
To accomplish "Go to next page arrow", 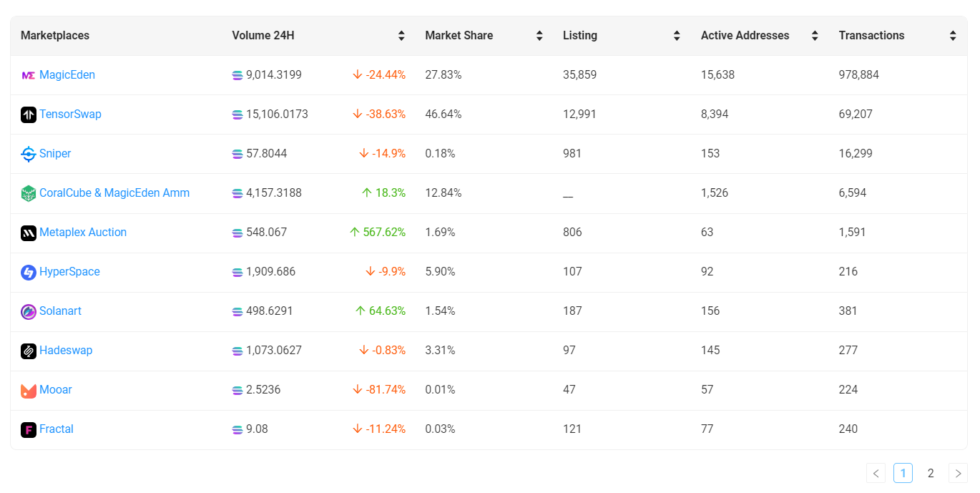I will [x=958, y=473].
